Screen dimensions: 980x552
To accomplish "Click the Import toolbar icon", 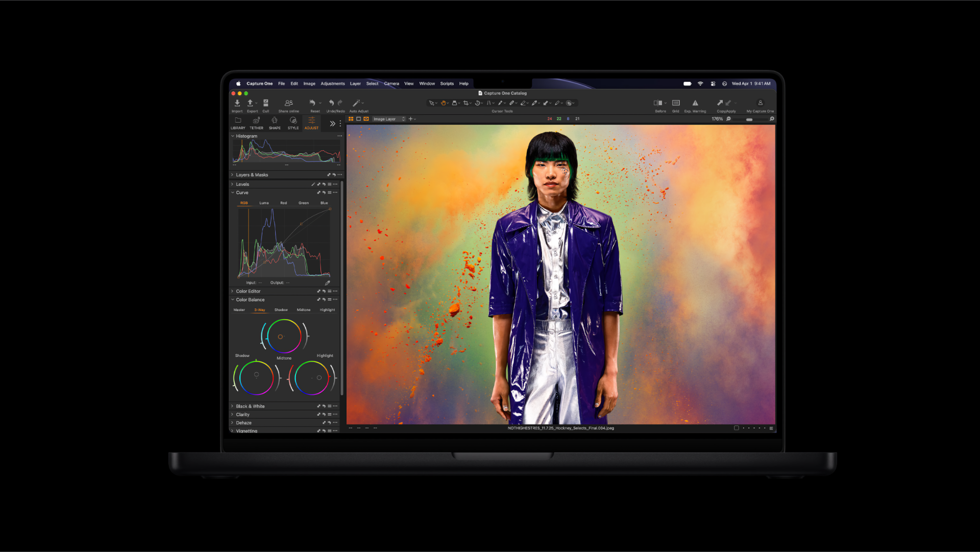I will click(237, 103).
